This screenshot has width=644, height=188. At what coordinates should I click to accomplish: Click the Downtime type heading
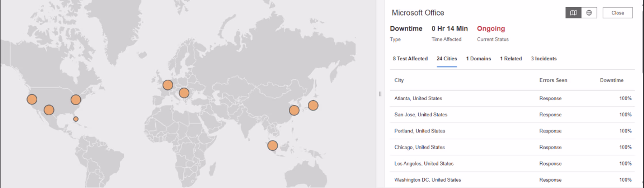[x=406, y=29]
